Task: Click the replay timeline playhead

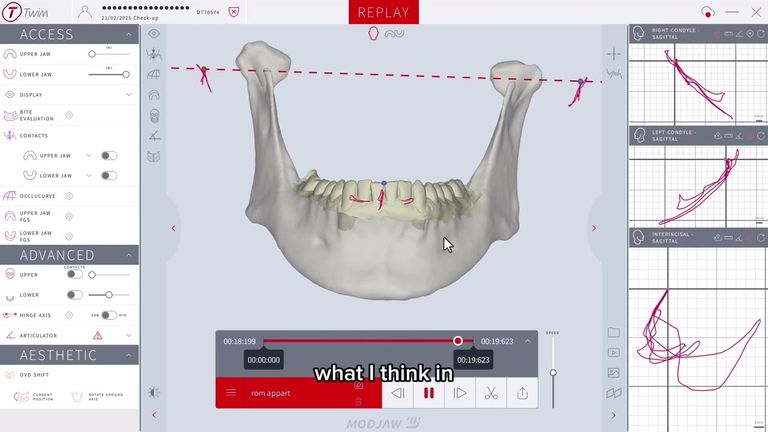Action: point(457,341)
